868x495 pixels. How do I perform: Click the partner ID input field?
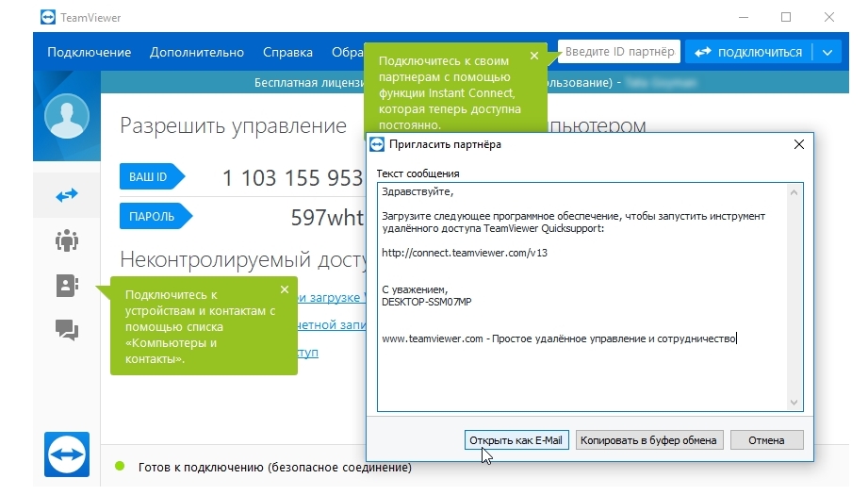tap(619, 52)
